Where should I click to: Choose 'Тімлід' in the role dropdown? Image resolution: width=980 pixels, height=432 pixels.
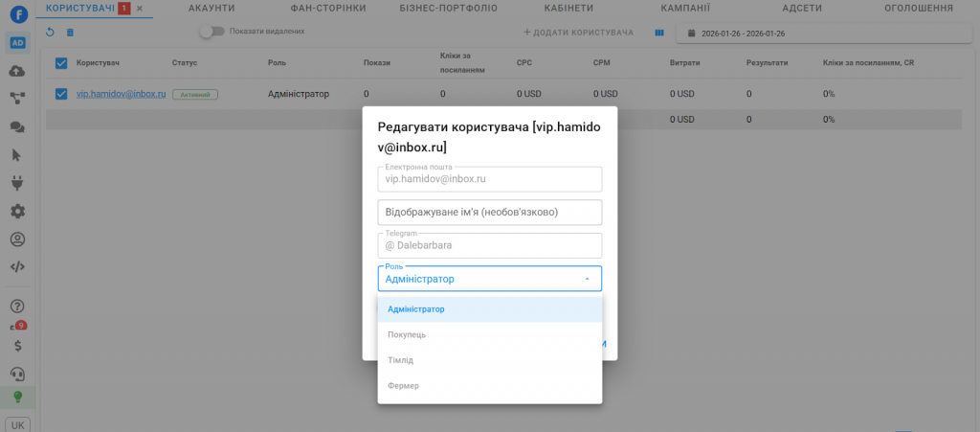pyautogui.click(x=400, y=360)
